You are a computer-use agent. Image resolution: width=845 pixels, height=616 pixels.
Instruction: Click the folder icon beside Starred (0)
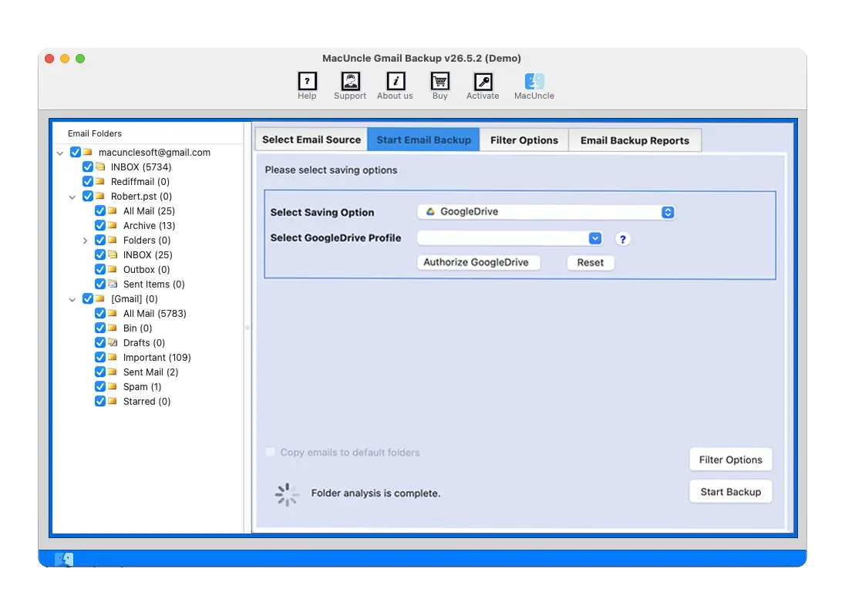[113, 401]
